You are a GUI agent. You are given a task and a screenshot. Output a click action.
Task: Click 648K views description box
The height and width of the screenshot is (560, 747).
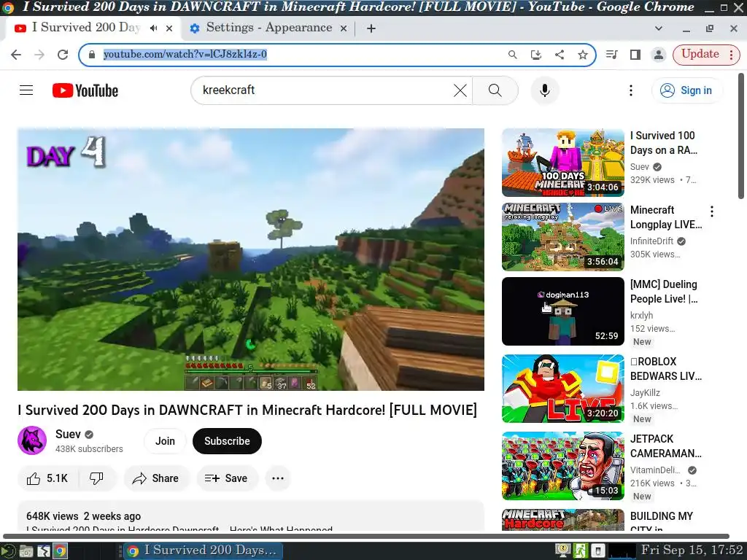click(x=251, y=516)
